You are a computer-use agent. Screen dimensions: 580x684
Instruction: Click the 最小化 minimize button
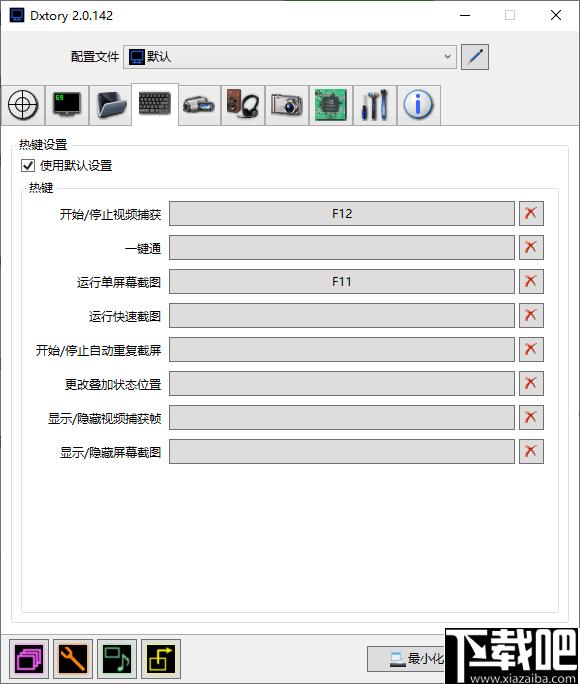pyautogui.click(x=406, y=659)
